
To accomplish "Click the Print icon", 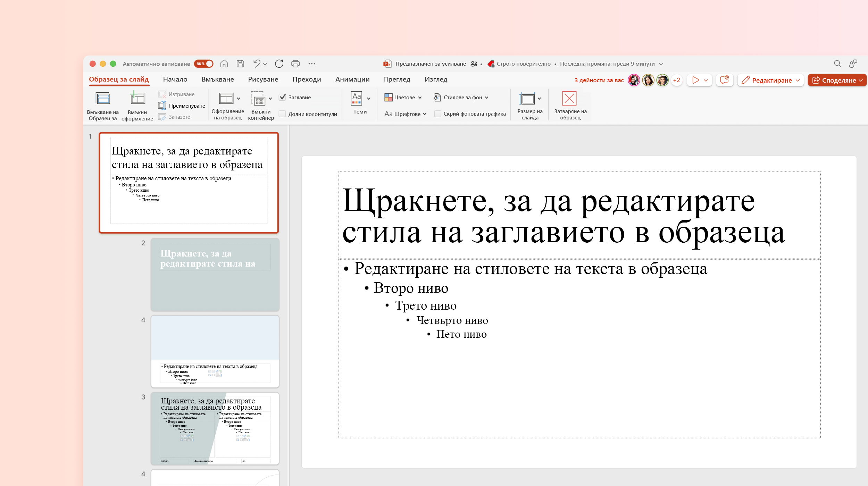I will [295, 64].
